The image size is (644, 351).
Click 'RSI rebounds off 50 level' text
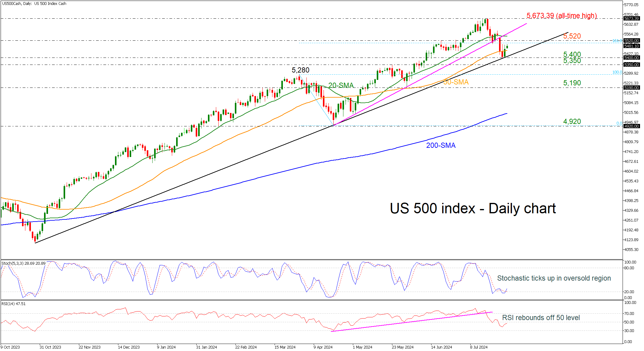tap(541, 318)
